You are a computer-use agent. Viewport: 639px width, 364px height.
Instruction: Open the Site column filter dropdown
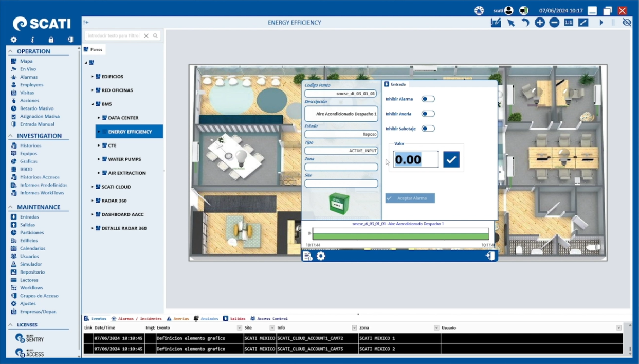click(x=272, y=328)
